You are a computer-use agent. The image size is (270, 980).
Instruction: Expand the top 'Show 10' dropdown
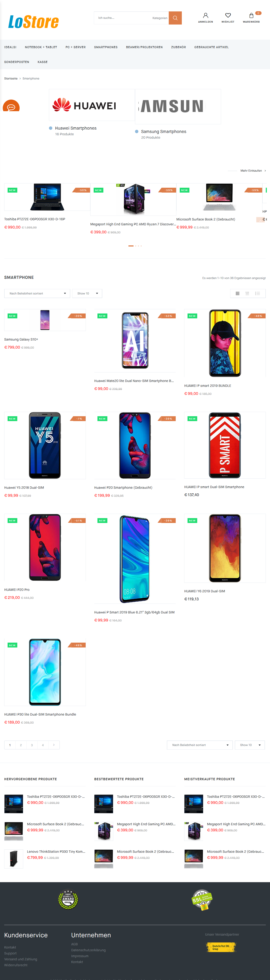click(x=87, y=293)
